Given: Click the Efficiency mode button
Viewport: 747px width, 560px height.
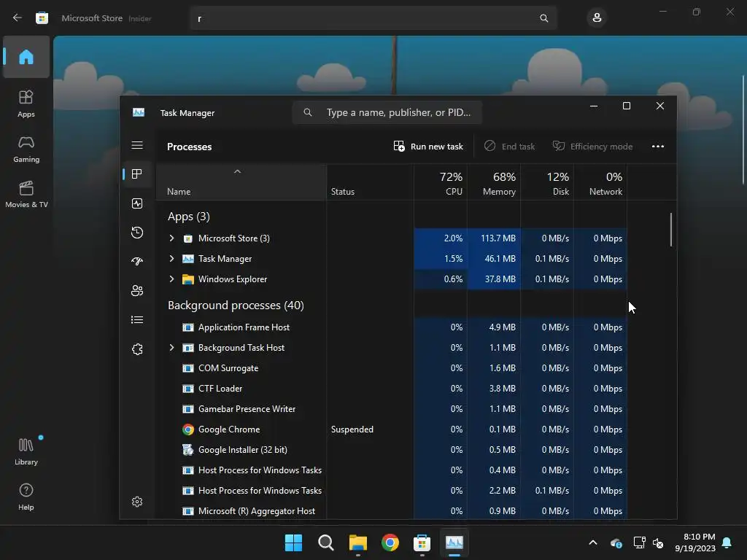Looking at the screenshot, I should (x=592, y=146).
